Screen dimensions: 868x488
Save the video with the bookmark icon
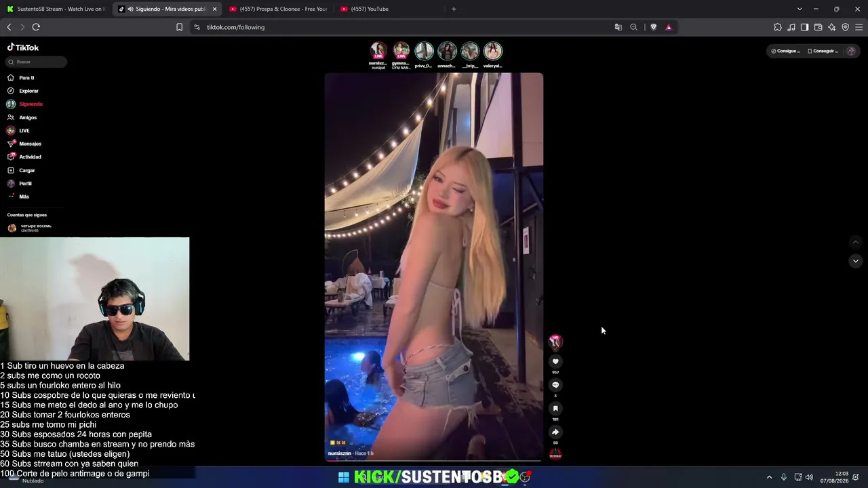coord(555,409)
